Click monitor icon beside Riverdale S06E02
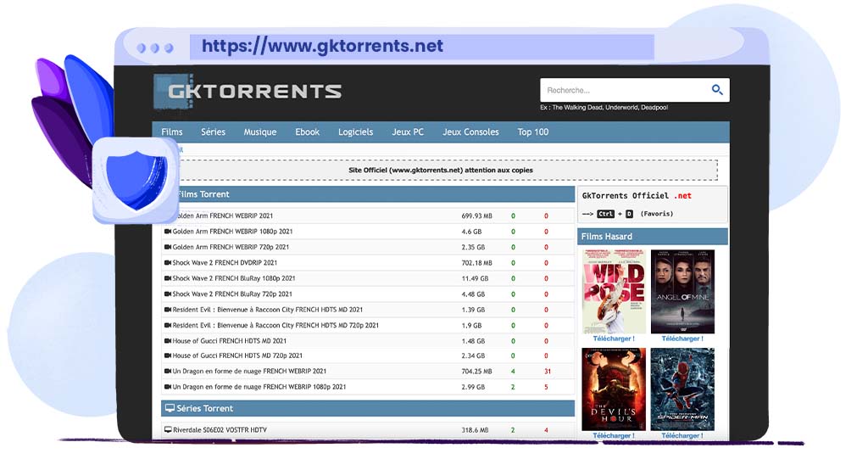This screenshot has height=459, width=868. [x=168, y=429]
